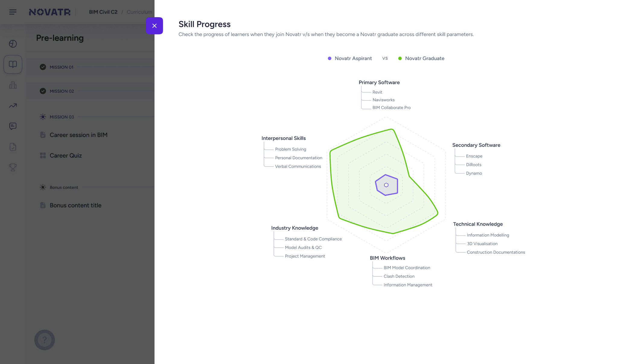
Task: Open the hamburger menu icon
Action: point(13,12)
